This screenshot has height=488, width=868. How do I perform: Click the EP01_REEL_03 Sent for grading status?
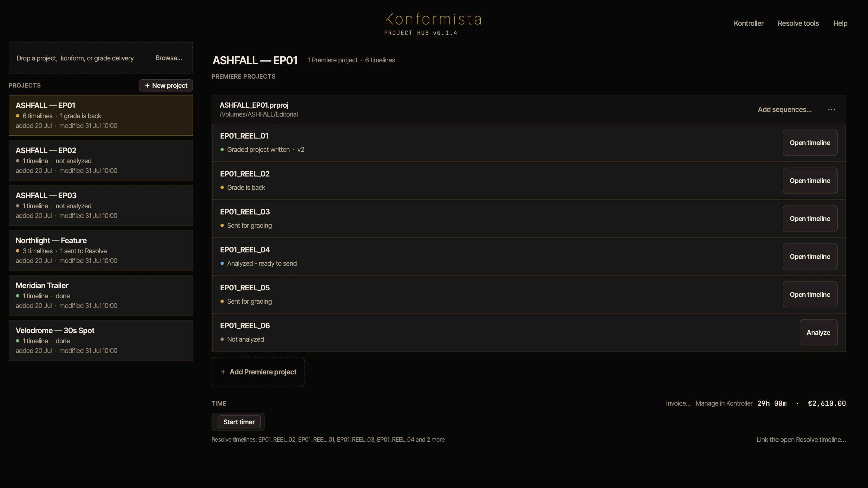(x=249, y=226)
